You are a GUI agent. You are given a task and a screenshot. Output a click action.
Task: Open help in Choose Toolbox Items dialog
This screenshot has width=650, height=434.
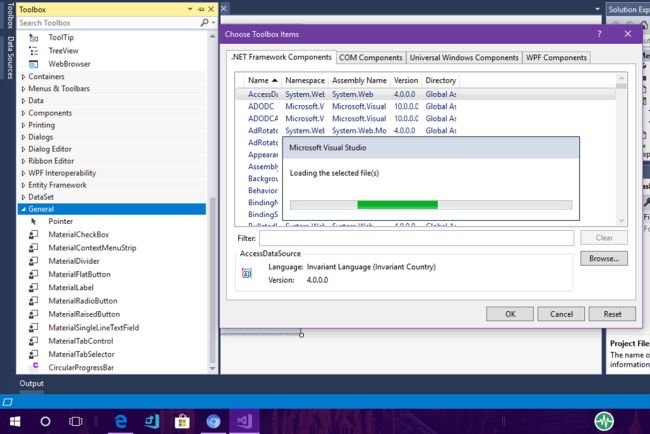599,34
